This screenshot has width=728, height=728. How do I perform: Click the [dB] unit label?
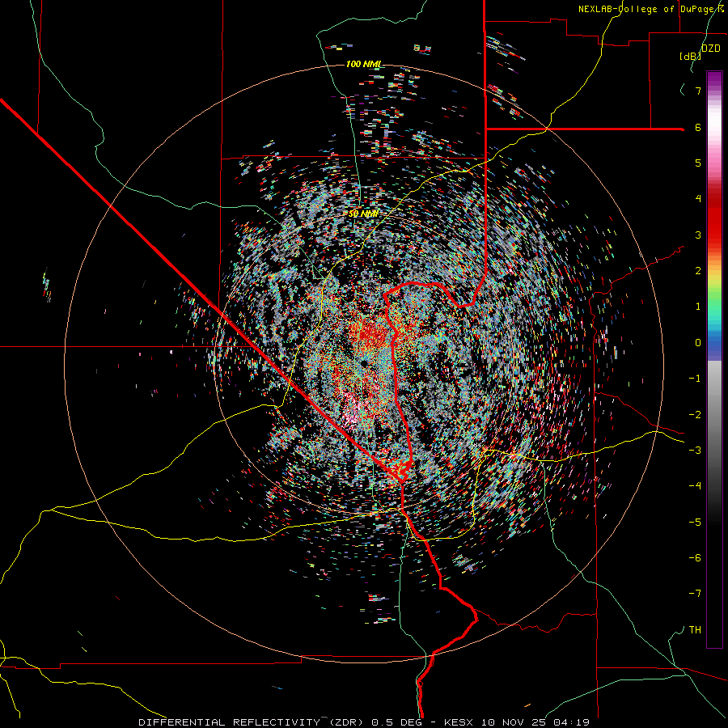click(x=691, y=56)
